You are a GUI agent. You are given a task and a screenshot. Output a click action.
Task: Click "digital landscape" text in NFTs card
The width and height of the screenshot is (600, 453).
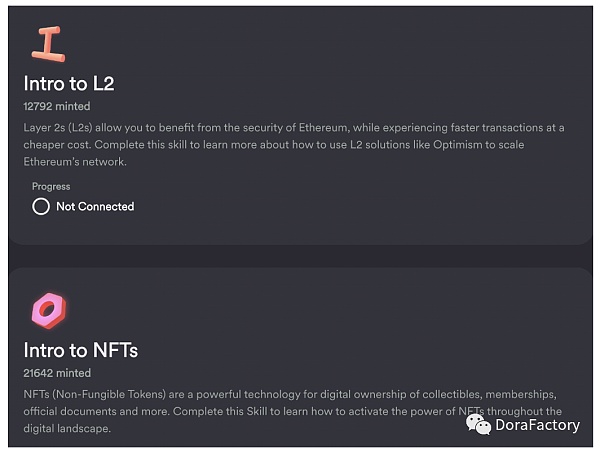pos(67,429)
